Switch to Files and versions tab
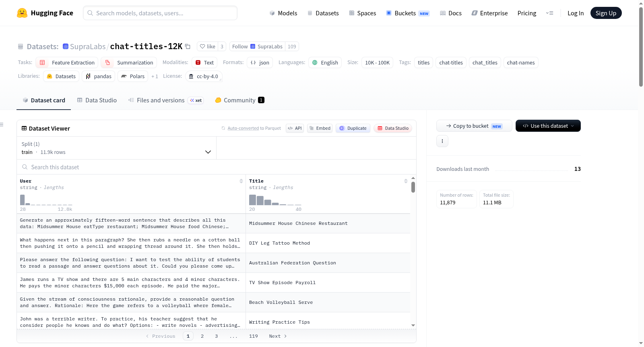644x347 pixels. click(165, 100)
